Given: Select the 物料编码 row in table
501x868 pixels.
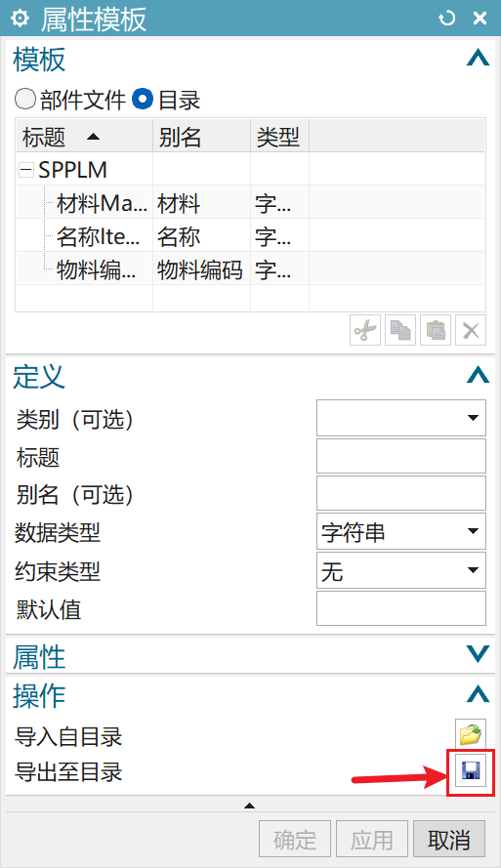Looking at the screenshot, I should click(x=251, y=269).
